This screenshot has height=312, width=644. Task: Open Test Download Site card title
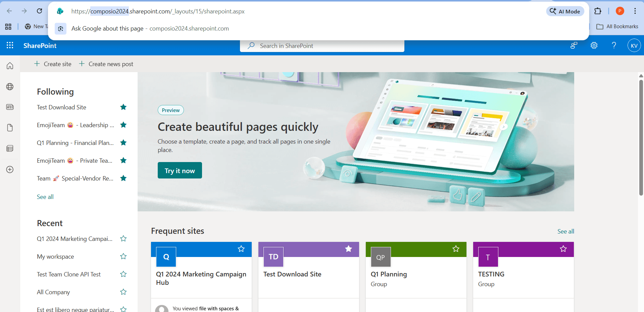pos(292,274)
